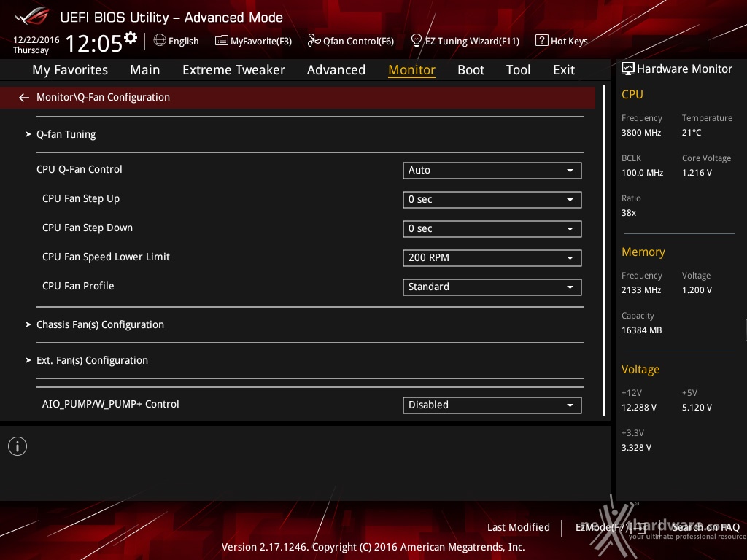The image size is (747, 560).
Task: Click the ROG logo icon
Action: pos(32,17)
